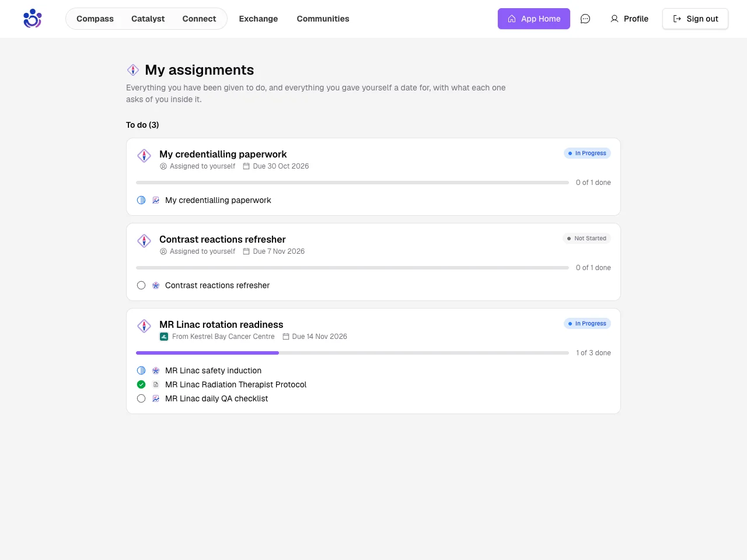The height and width of the screenshot is (560, 747).
Task: Toggle status circle for My credentialling paperwork item
Action: point(141,200)
